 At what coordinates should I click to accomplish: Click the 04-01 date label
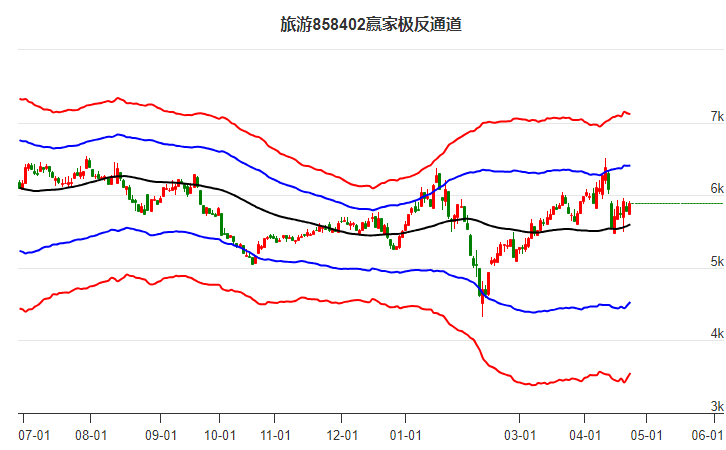(x=585, y=435)
